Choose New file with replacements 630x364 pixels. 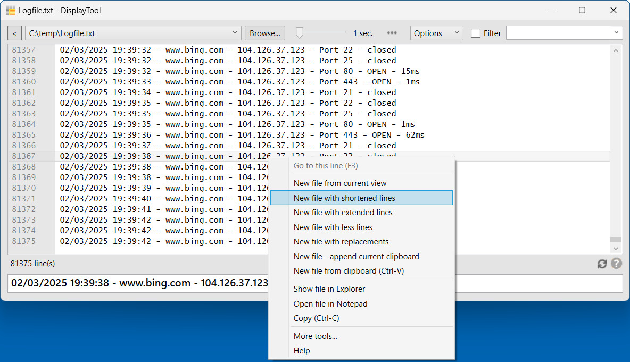click(x=361, y=242)
